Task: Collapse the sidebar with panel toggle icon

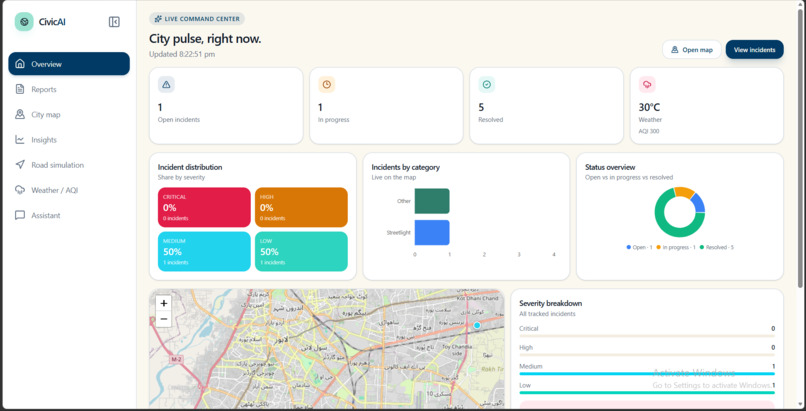Action: [x=114, y=22]
